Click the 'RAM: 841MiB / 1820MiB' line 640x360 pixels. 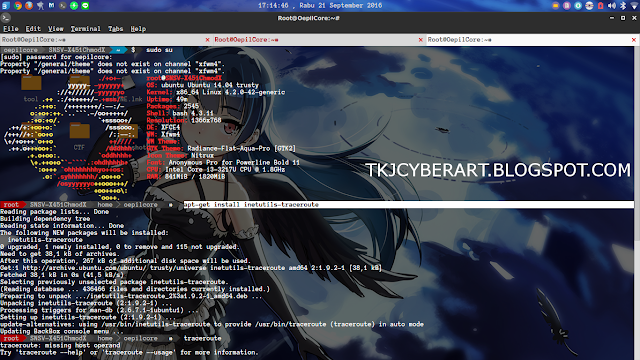pyautogui.click(x=186, y=176)
